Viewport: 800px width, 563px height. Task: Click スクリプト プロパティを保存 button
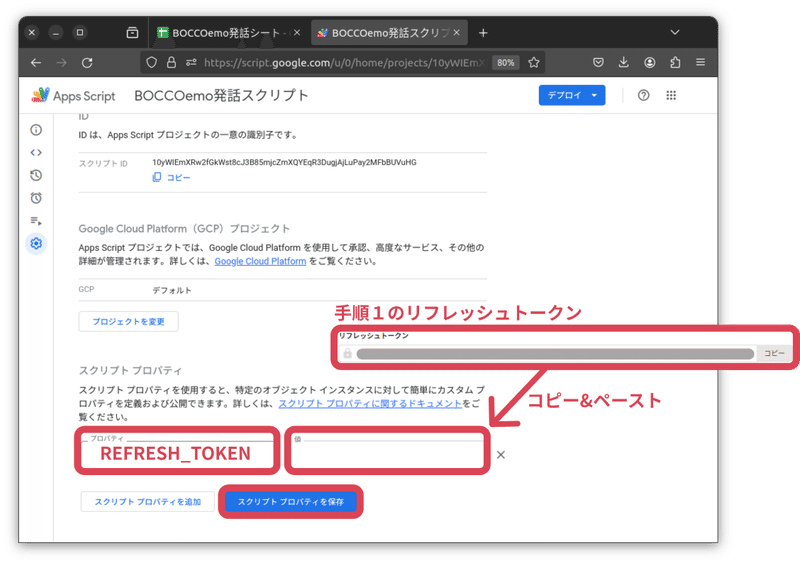click(x=291, y=502)
